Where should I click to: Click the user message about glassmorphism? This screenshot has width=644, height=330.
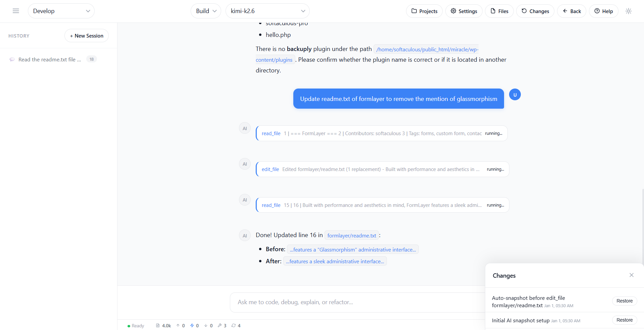(399, 99)
